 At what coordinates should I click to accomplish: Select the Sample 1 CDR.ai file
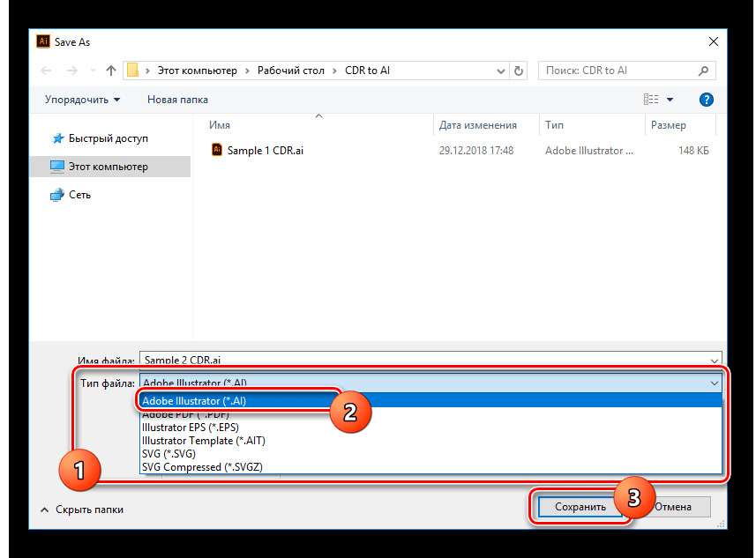pos(266,151)
